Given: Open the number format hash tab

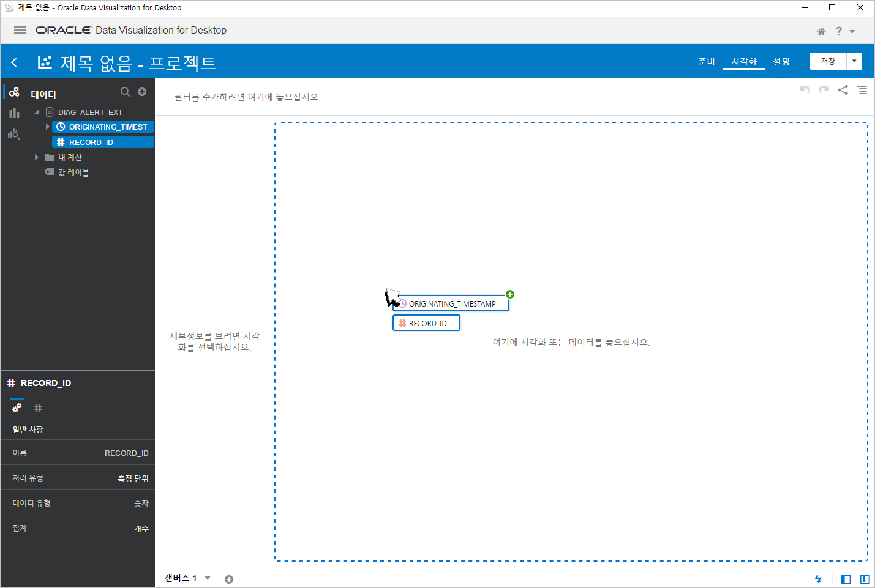Looking at the screenshot, I should click(38, 408).
